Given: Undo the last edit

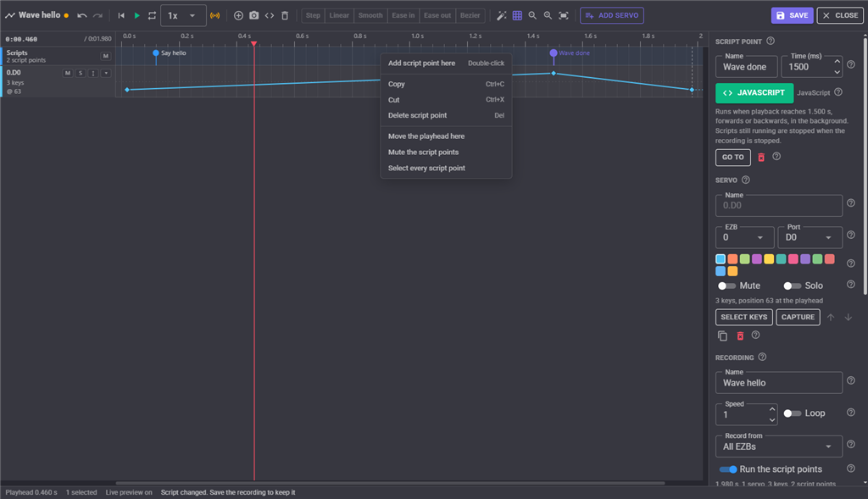Looking at the screenshot, I should pyautogui.click(x=82, y=15).
